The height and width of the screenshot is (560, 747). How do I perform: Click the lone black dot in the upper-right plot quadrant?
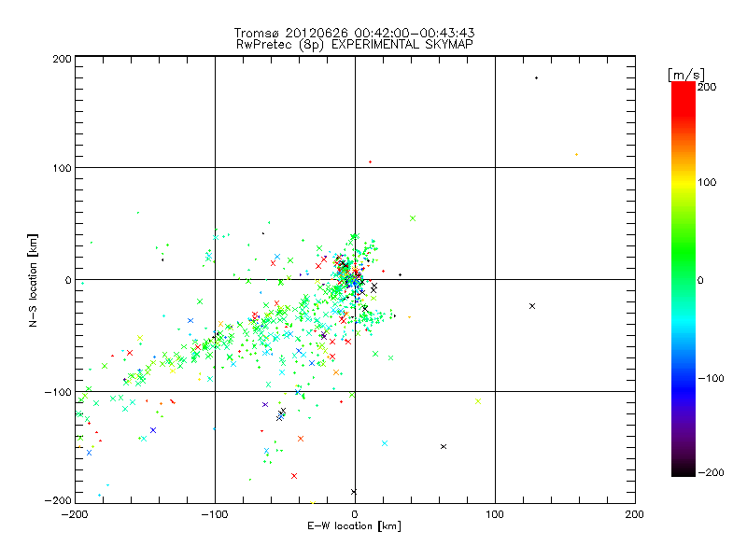coord(536,77)
